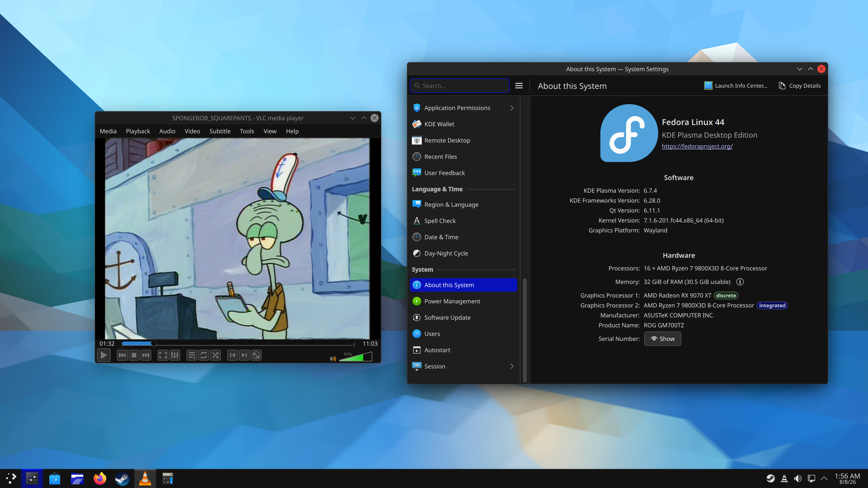Open Day-Night Cycle settings
The image size is (868, 488).
(464, 253)
